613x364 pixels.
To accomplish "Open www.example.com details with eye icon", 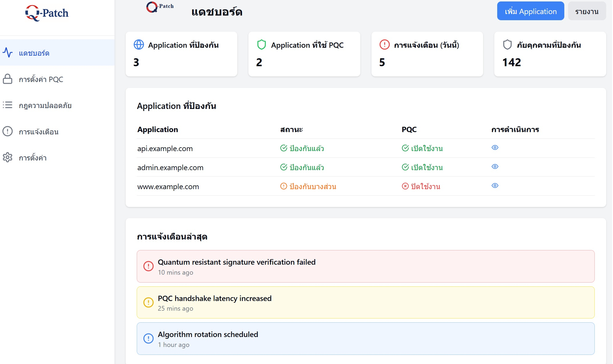I will pos(495,186).
